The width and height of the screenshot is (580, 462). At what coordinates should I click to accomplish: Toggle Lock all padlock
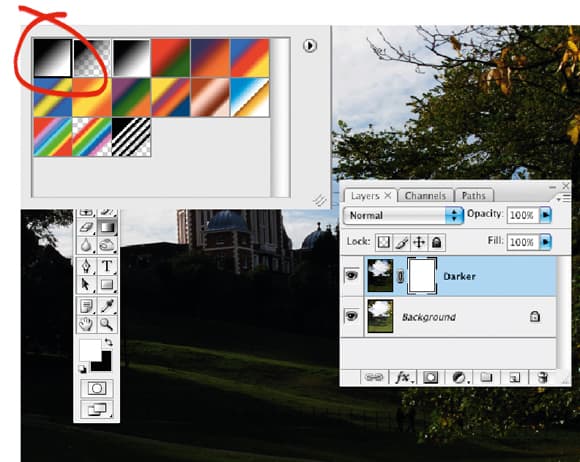[x=436, y=242]
